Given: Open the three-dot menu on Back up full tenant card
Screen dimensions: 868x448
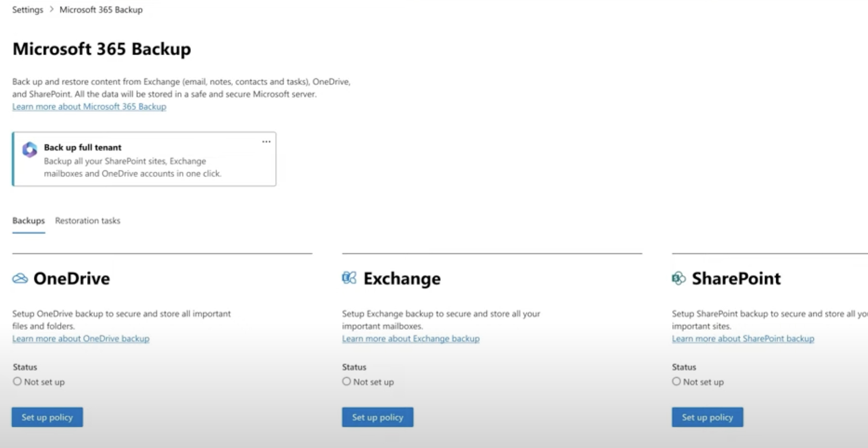Looking at the screenshot, I should tap(266, 141).
